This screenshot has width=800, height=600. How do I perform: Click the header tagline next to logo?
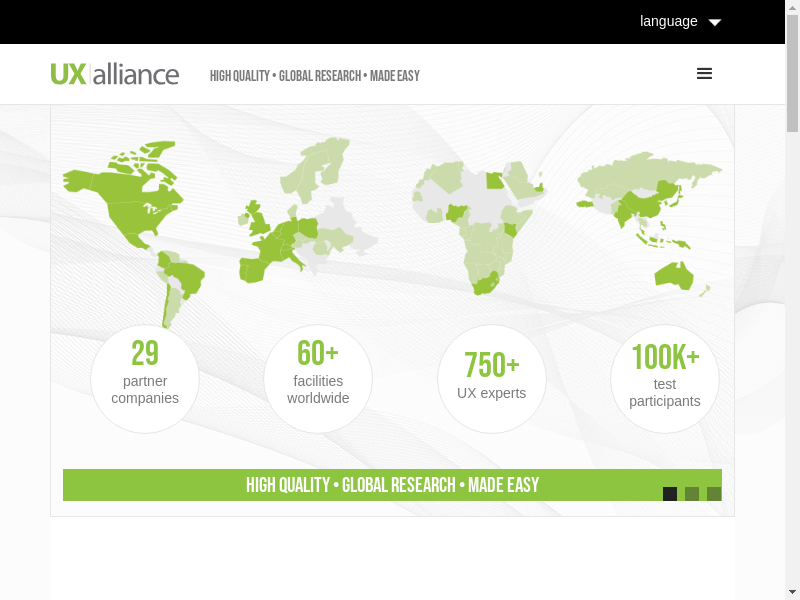click(314, 76)
